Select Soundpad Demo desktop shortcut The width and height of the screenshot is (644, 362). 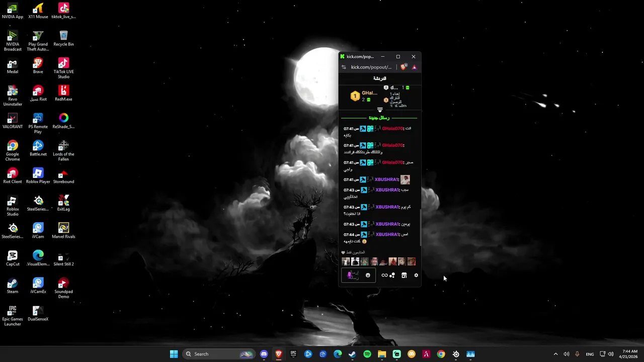click(63, 288)
